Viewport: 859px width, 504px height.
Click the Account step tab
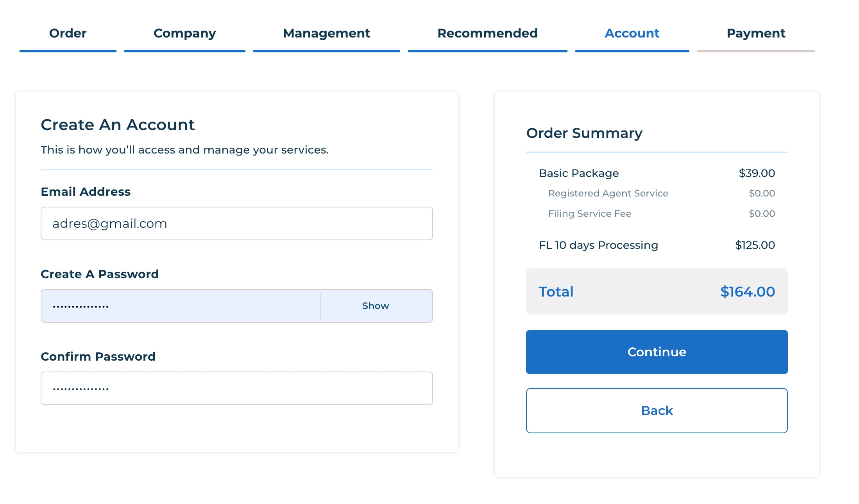(632, 34)
